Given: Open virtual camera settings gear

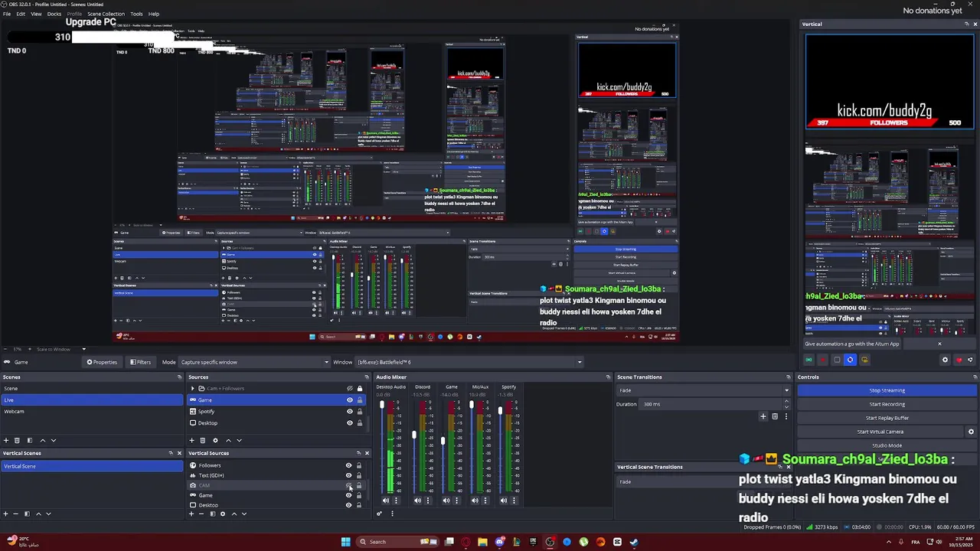Looking at the screenshot, I should point(971,432).
